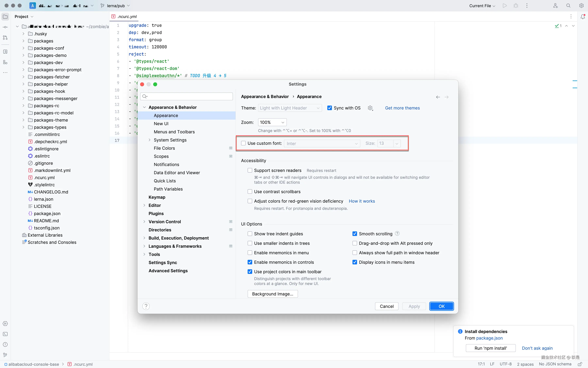588x368 pixels.
Task: Open the Zoom 100% dropdown
Action: tap(272, 122)
